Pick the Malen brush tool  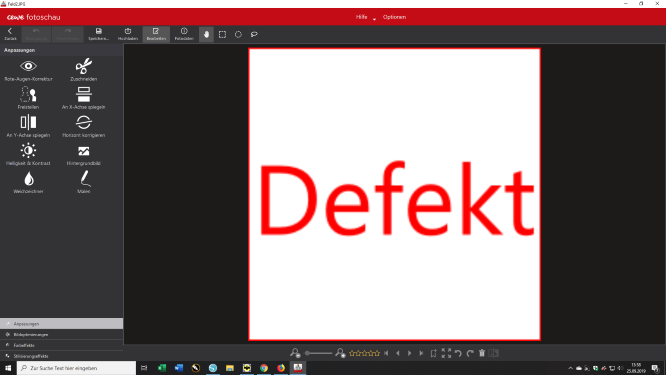pos(84,182)
